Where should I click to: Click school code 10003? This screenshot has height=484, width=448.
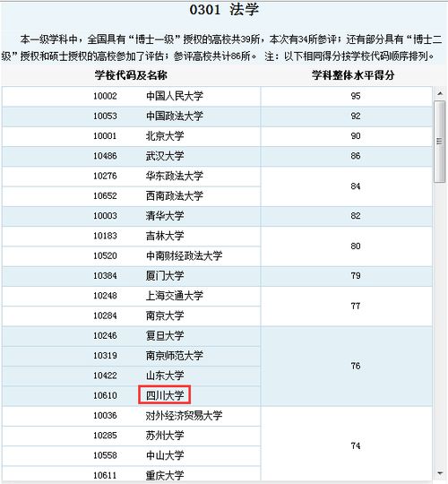105,216
